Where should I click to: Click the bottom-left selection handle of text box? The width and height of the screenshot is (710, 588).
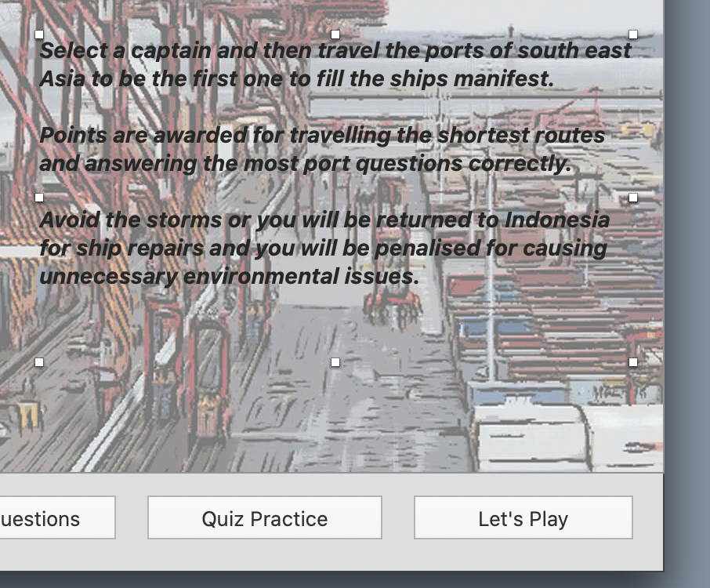click(39, 362)
